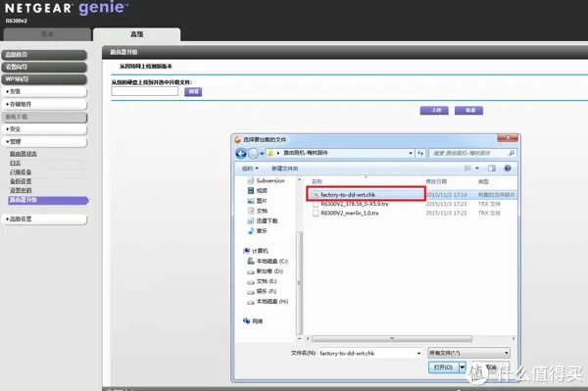The height and width of the screenshot is (391, 588).
Task: Click the change view icon in dialog toolbar
Action: (x=467, y=169)
